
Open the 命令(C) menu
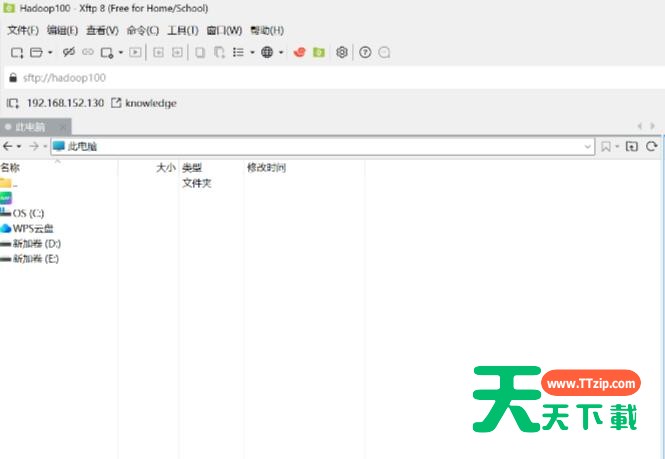(x=143, y=31)
